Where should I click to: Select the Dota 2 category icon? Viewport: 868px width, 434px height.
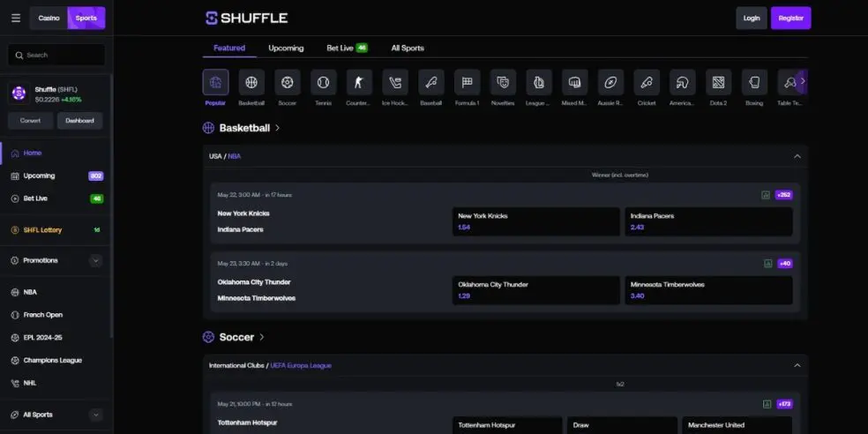click(719, 83)
